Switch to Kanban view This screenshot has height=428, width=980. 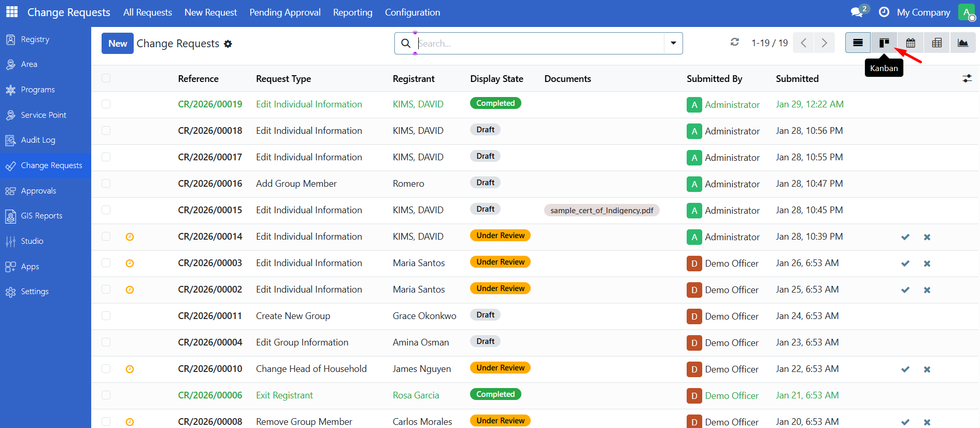884,43
